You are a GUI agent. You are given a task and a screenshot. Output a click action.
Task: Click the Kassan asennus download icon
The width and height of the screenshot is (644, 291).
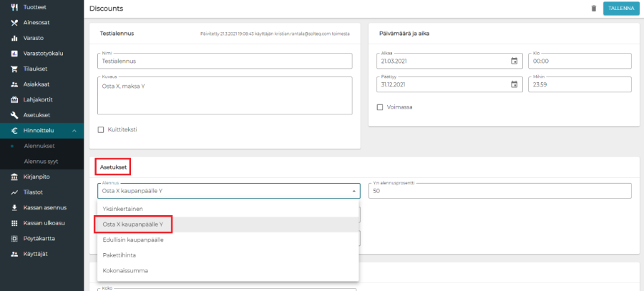[14, 207]
